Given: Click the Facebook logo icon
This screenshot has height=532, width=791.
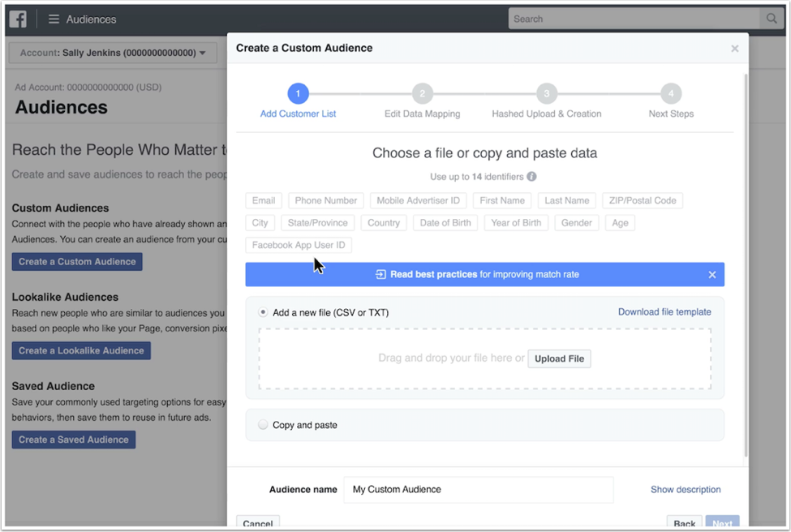Looking at the screenshot, I should click(x=18, y=19).
